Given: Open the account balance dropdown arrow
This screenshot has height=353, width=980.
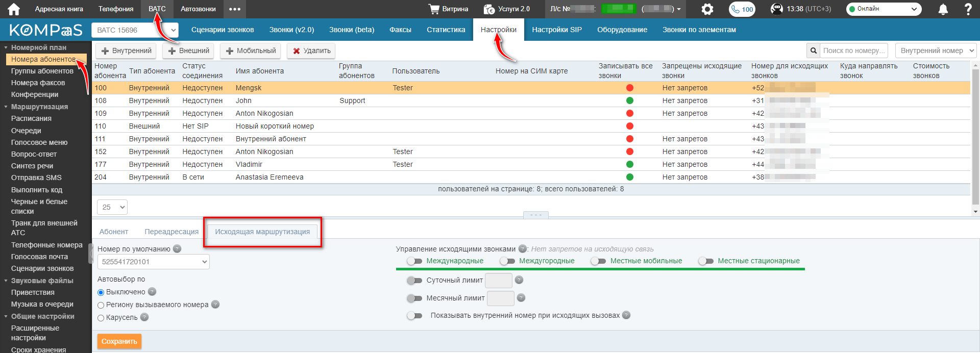Looking at the screenshot, I should (679, 9).
